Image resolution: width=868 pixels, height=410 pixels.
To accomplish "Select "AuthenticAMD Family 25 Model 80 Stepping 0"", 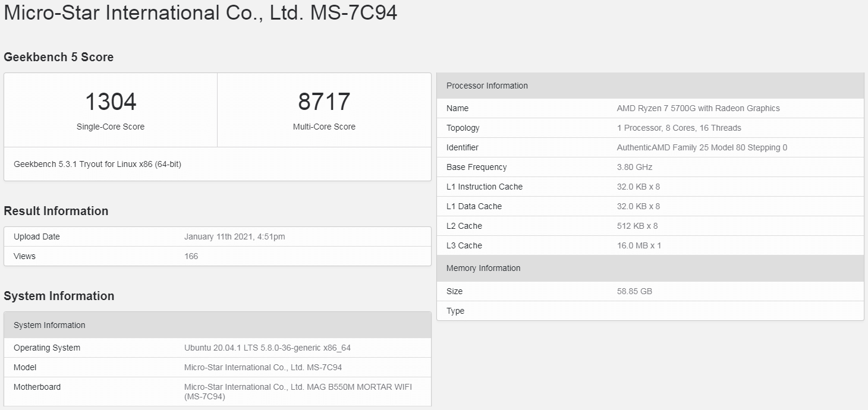I will coord(702,147).
